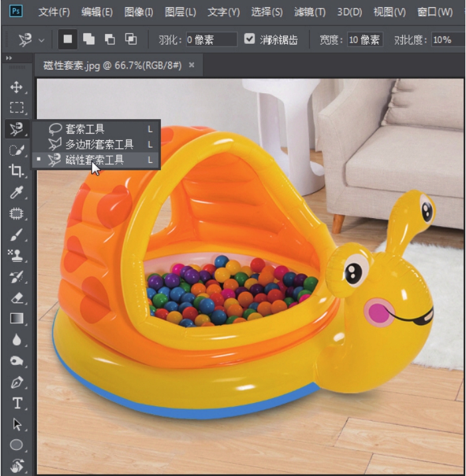Open the 选择(S) menu
The height and width of the screenshot is (476, 466).
(267, 12)
